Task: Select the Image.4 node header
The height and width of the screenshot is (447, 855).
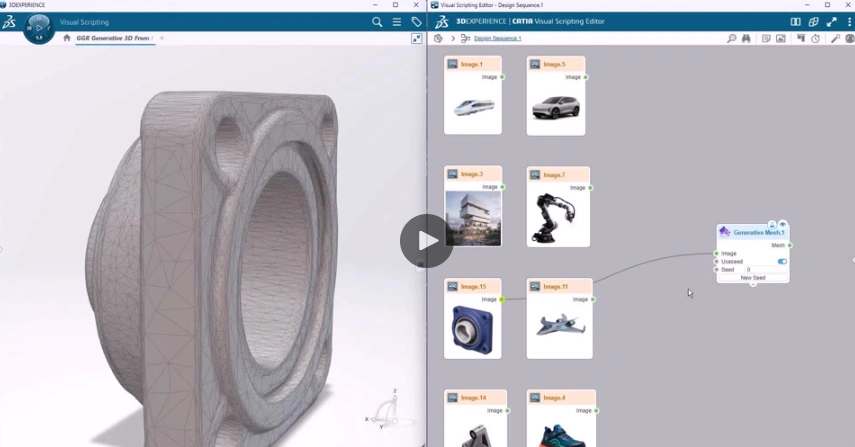Action: pos(561,397)
